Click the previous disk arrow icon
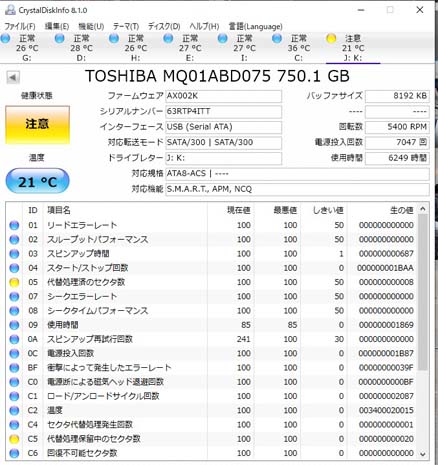Screen dimensions: 438x465 (13, 77)
